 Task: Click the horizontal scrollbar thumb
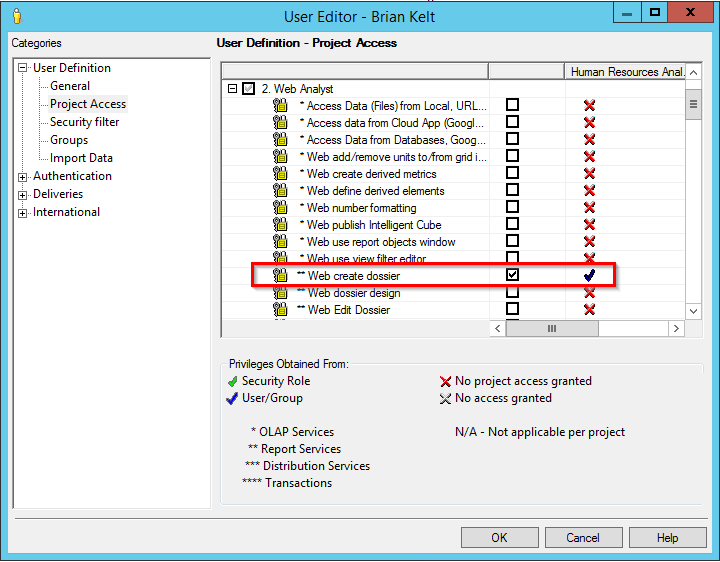[550, 328]
